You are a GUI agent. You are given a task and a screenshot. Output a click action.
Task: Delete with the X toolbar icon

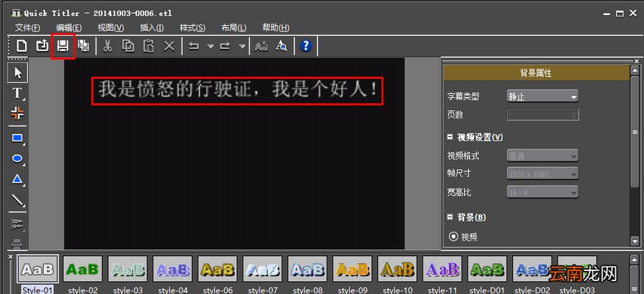[x=169, y=46]
